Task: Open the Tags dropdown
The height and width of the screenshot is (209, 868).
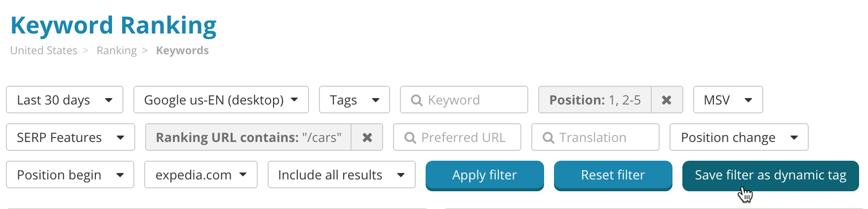Action: 354,100
